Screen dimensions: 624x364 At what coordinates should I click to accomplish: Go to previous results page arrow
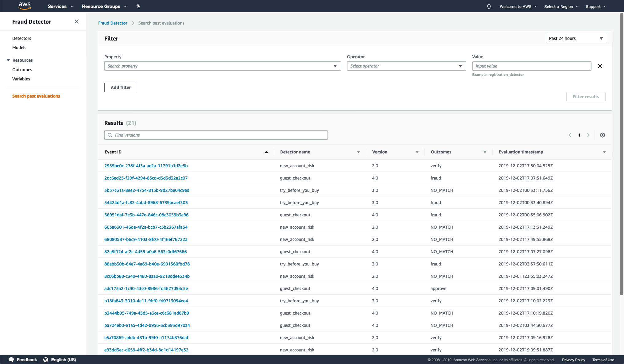(570, 135)
